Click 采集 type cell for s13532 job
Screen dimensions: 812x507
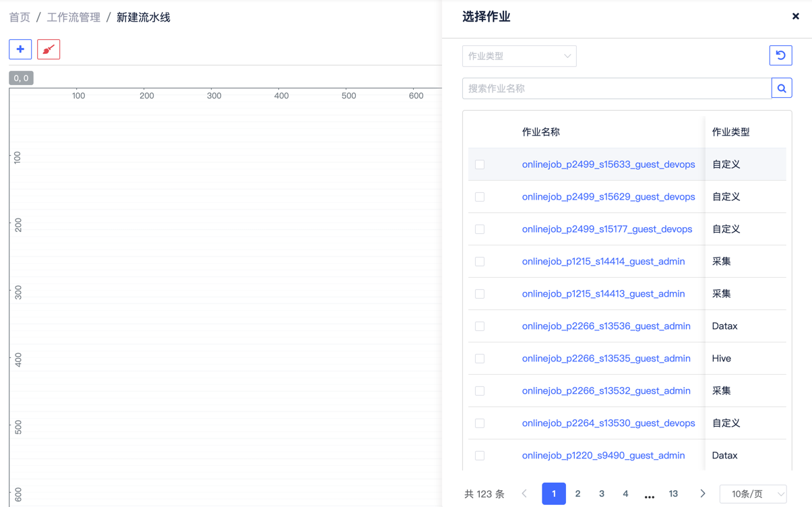722,391
